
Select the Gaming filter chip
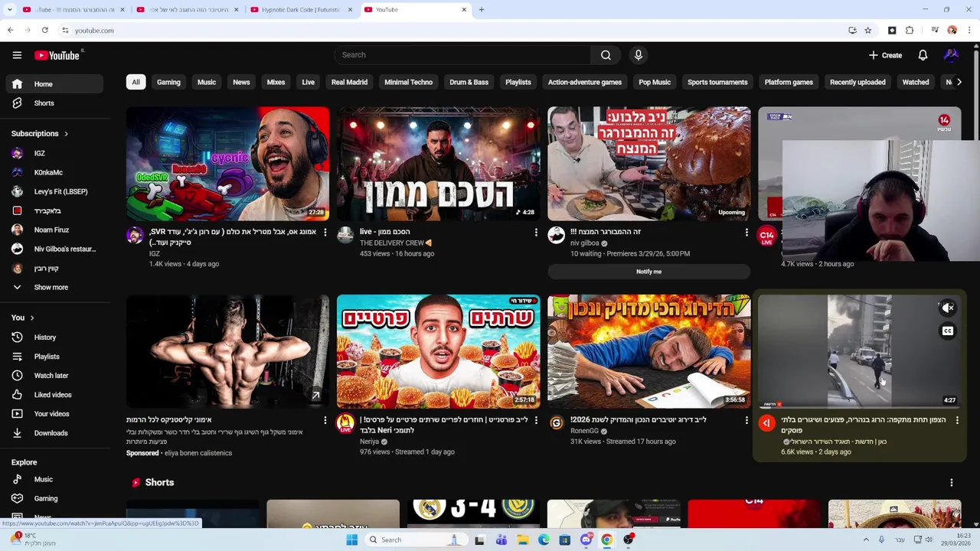point(168,82)
